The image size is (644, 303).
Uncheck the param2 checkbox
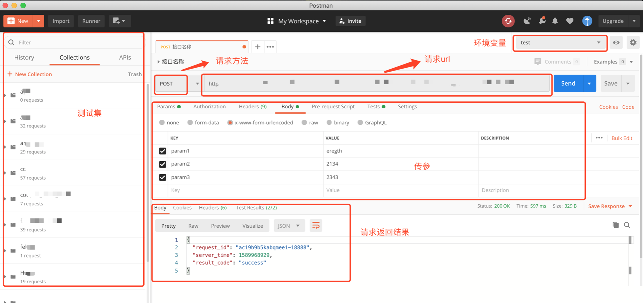(x=162, y=164)
